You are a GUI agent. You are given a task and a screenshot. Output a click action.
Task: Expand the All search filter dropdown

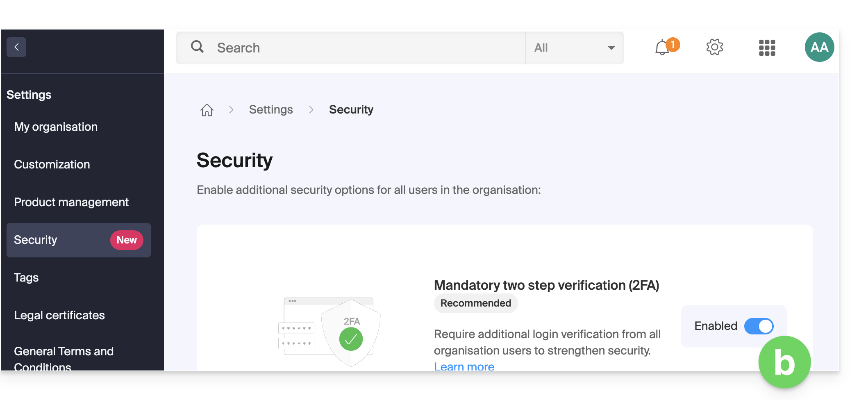pos(575,48)
